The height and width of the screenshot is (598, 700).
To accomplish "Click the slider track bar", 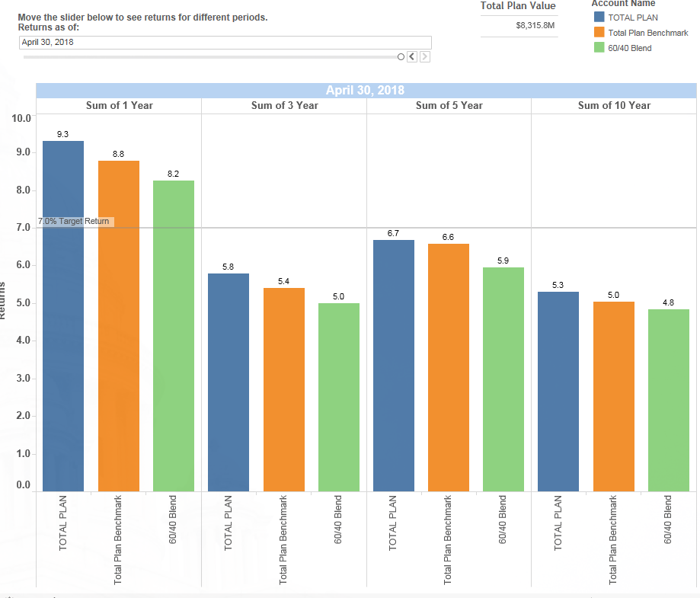I will click(209, 57).
